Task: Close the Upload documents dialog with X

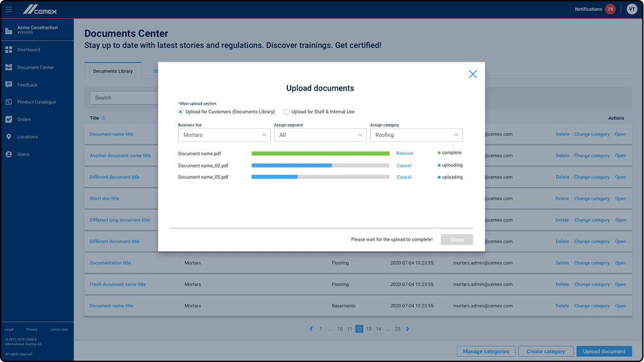Action: click(x=473, y=74)
